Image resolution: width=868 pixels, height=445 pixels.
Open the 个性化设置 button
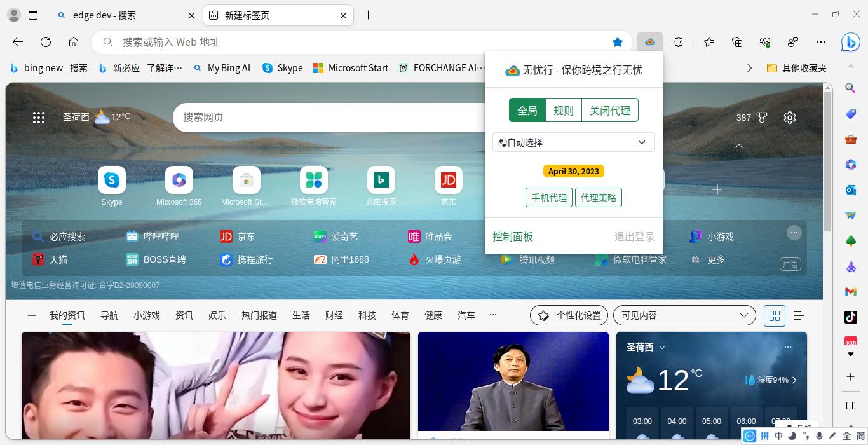pyautogui.click(x=569, y=315)
